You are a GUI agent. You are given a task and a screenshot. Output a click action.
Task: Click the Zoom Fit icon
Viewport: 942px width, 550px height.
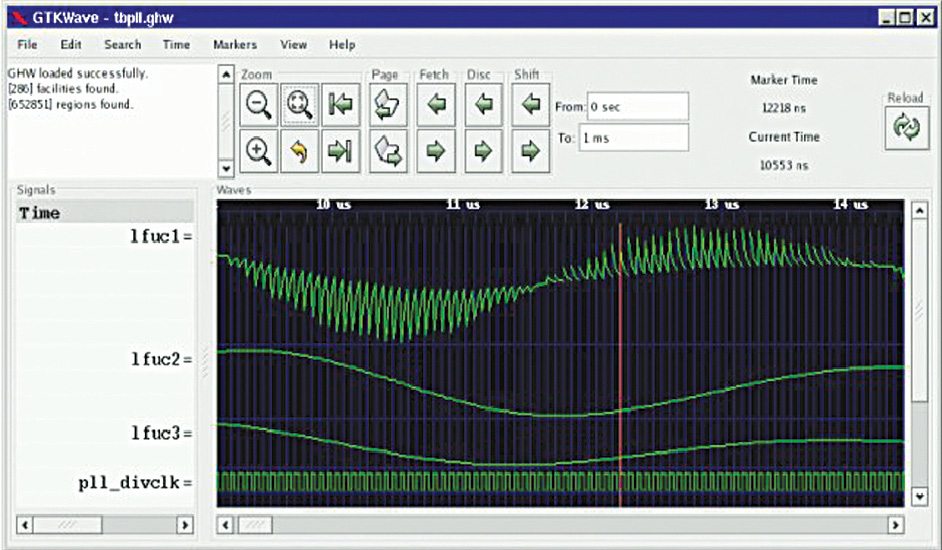point(298,105)
